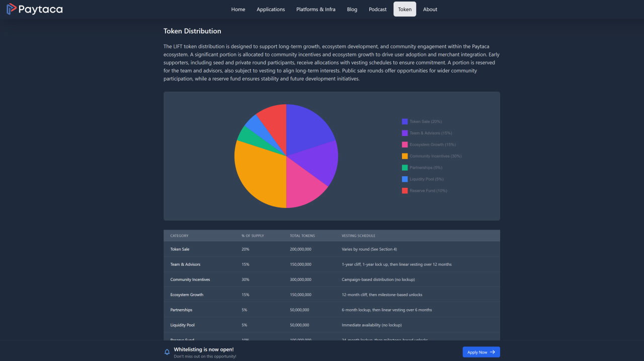
Task: Click the % OF SUPPLY column header
Action: 253,236
